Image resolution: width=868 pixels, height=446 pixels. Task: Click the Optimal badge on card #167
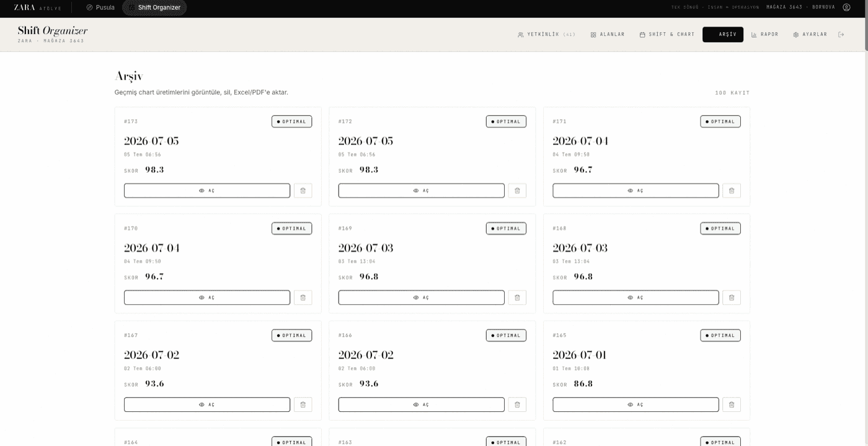[292, 335]
